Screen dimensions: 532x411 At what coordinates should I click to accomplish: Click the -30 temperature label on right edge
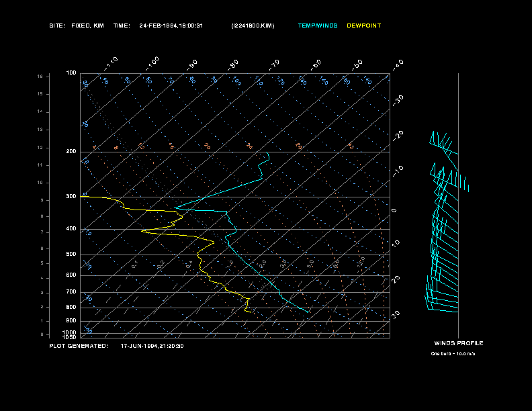click(x=398, y=101)
